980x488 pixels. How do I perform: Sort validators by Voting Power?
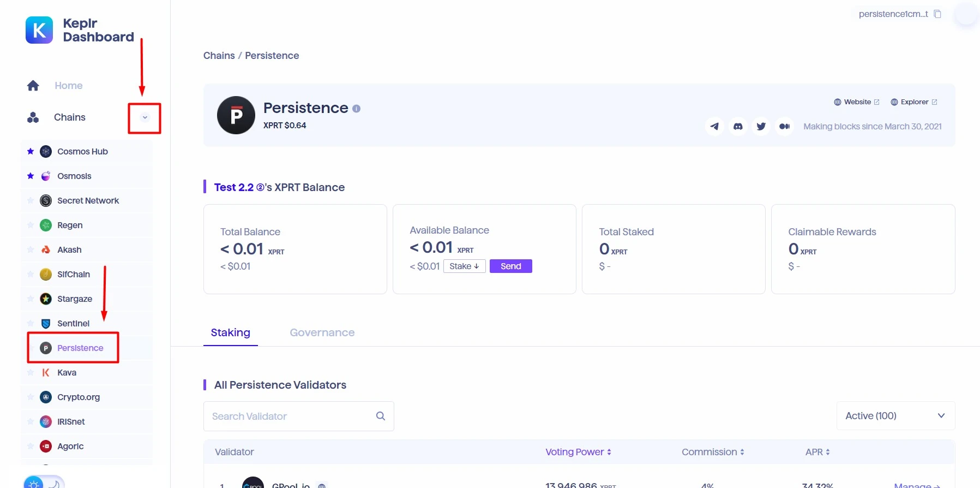pos(578,452)
